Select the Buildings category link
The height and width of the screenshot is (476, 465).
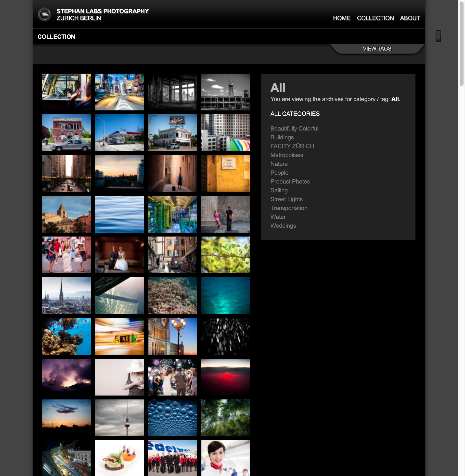pyautogui.click(x=282, y=137)
